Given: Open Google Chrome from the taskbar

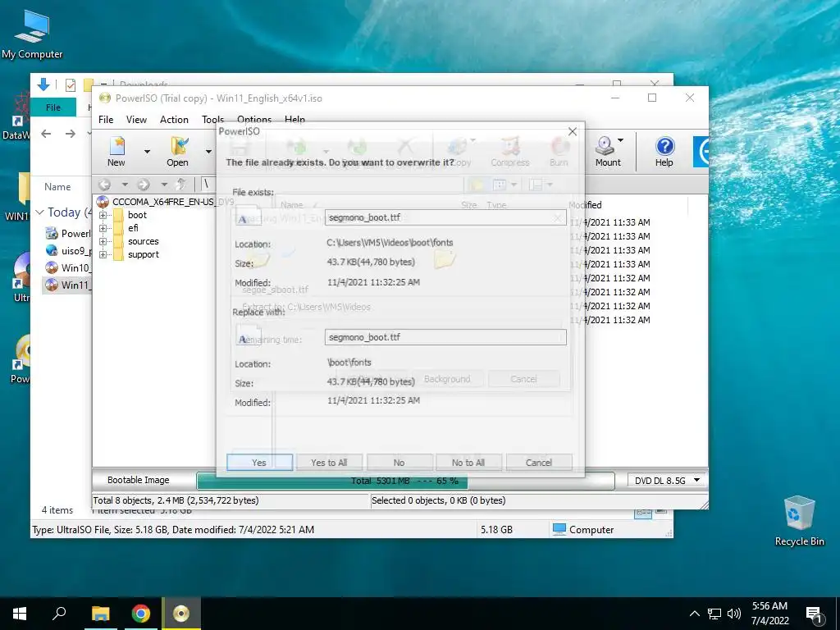Looking at the screenshot, I should point(141,614).
